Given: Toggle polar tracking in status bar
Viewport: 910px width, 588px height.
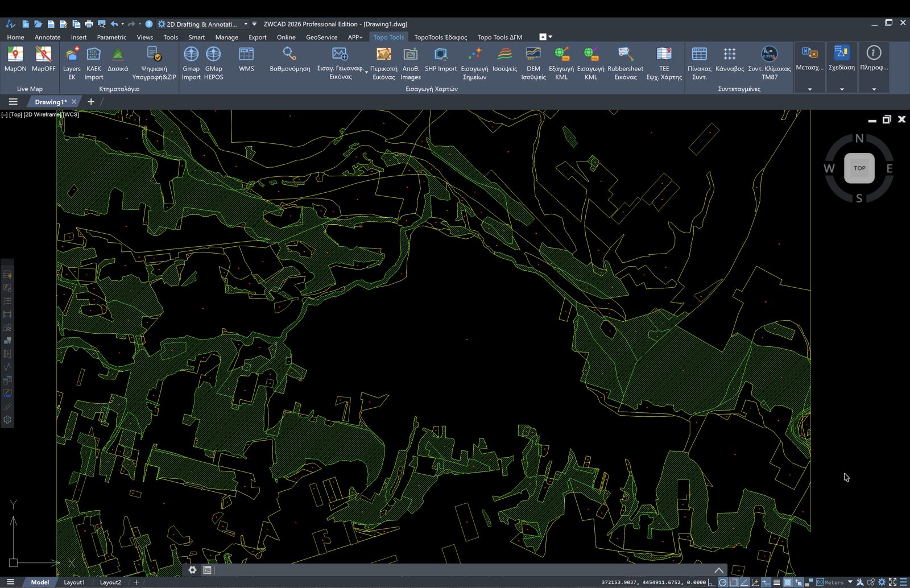Looking at the screenshot, I should point(722,582).
